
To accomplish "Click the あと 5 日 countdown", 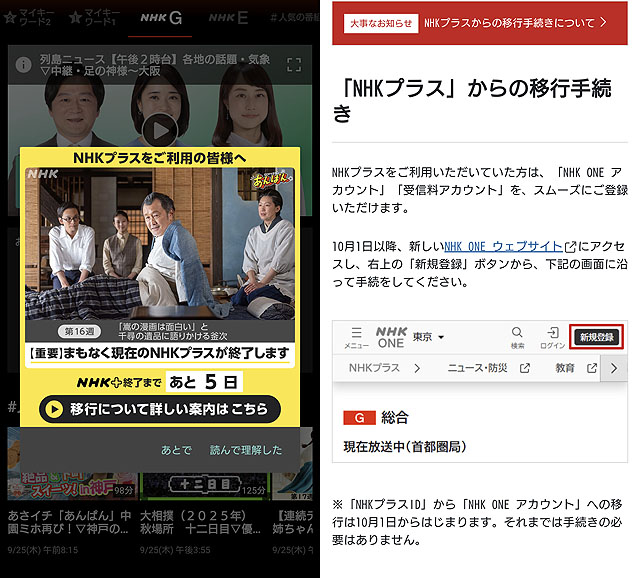I will click(x=204, y=382).
